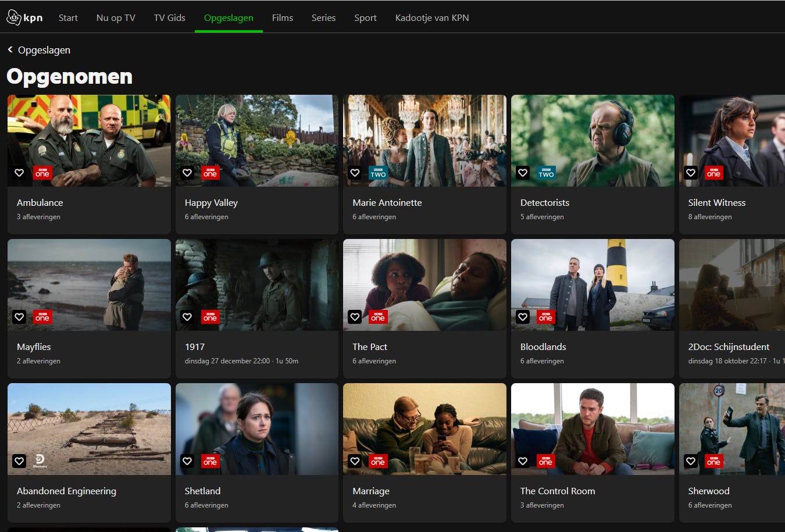
Task: Open Marie Antoinette recording title
Action: [387, 202]
